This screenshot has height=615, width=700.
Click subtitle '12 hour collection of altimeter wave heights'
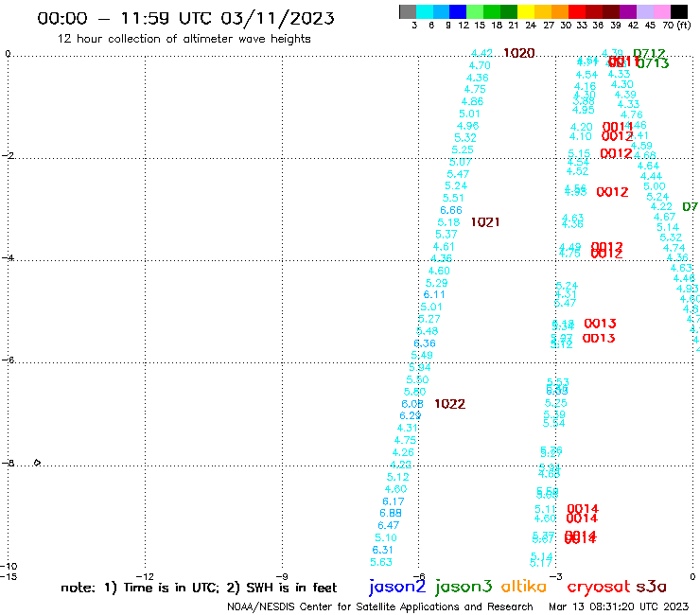[184, 39]
